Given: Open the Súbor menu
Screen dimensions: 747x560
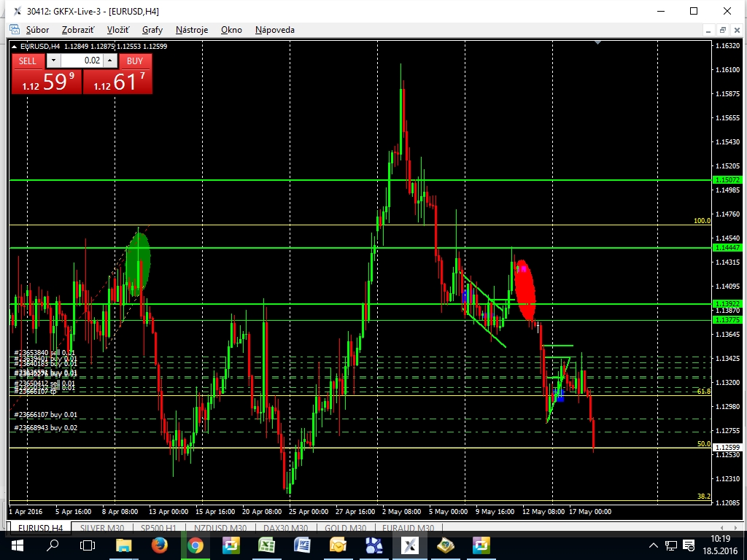Looking at the screenshot, I should [x=37, y=30].
